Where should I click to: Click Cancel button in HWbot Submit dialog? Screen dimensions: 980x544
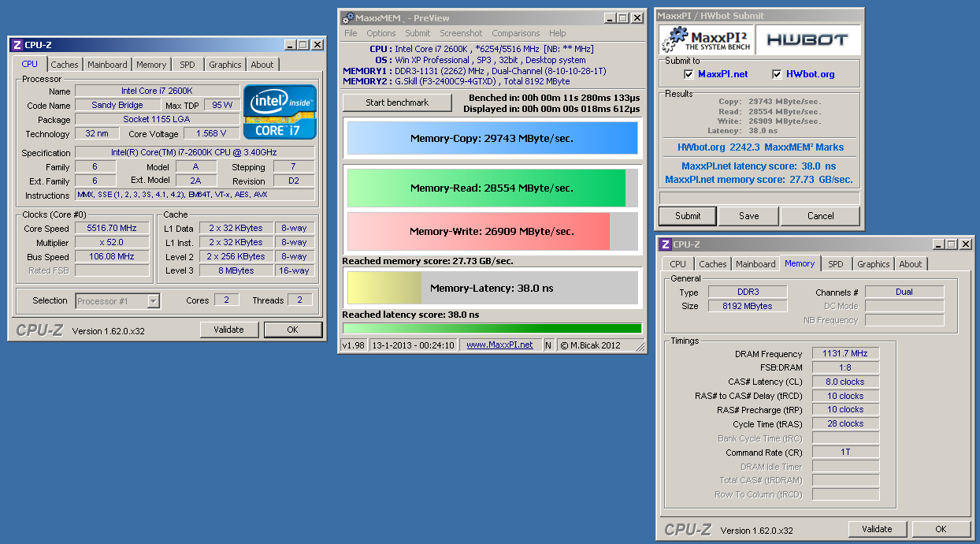click(x=820, y=216)
